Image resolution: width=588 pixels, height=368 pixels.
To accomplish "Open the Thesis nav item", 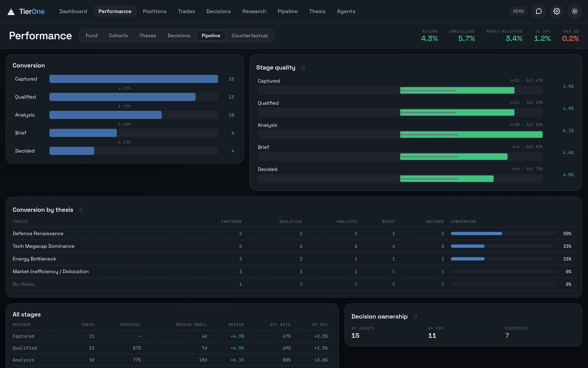I will 317,11.
